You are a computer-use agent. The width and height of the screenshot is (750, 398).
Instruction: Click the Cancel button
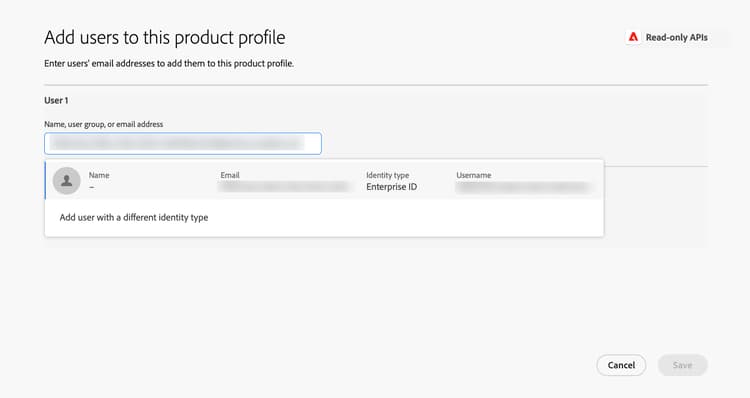pyautogui.click(x=621, y=365)
